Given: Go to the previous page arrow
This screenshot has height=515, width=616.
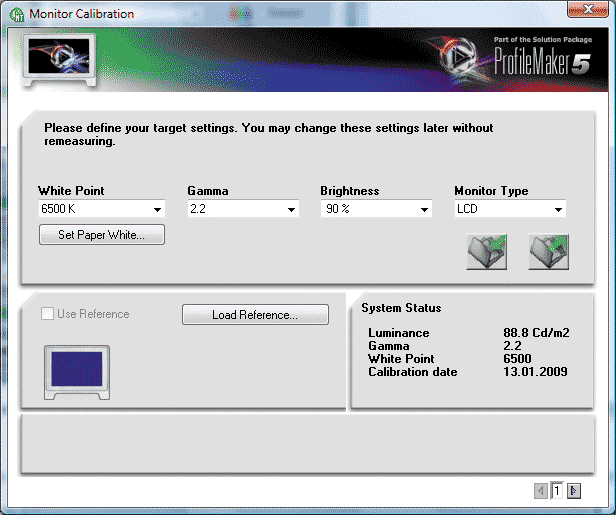Looking at the screenshot, I should click(541, 491).
